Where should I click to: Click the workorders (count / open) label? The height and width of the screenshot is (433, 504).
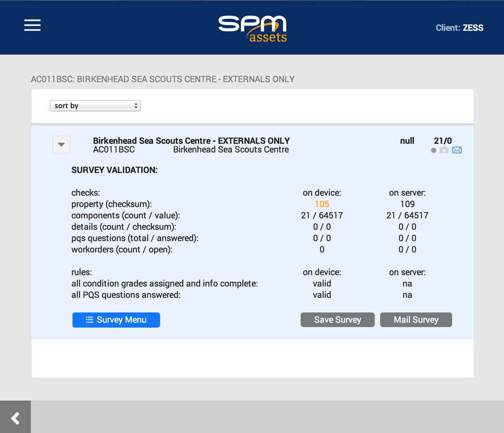tap(122, 250)
